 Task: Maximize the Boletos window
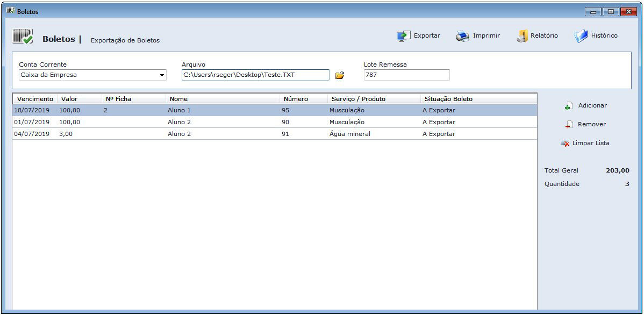(611, 11)
